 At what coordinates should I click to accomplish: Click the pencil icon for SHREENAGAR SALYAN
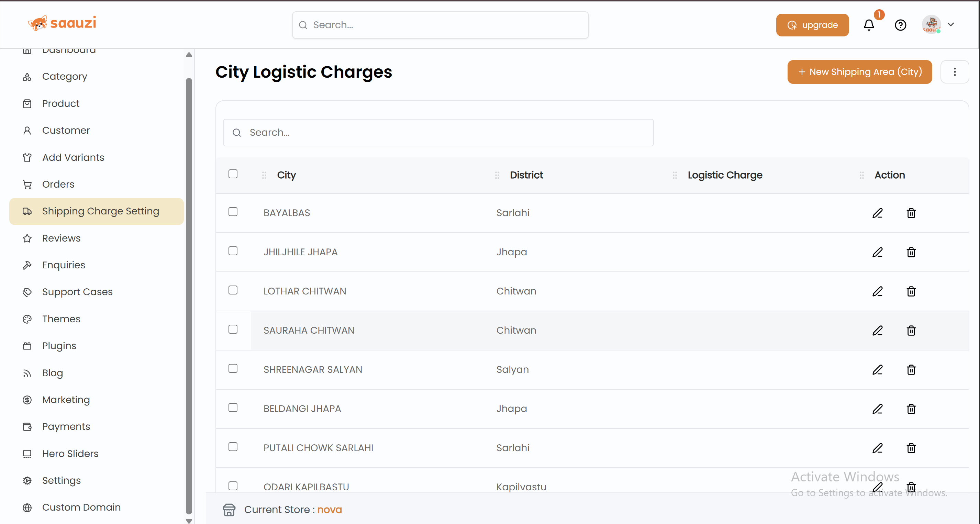point(877,370)
